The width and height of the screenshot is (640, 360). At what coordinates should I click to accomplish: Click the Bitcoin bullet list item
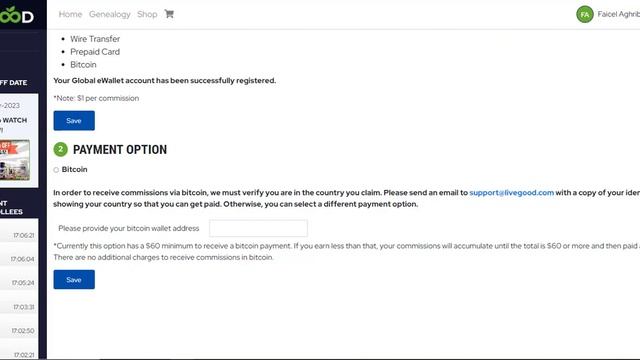point(83,64)
